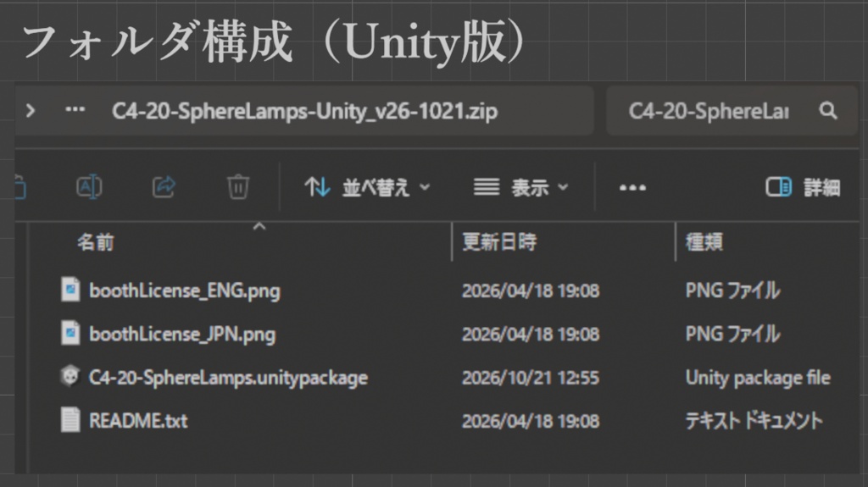The width and height of the screenshot is (868, 487).
Task: Open the 並べ替え sort dropdown
Action: point(368,188)
